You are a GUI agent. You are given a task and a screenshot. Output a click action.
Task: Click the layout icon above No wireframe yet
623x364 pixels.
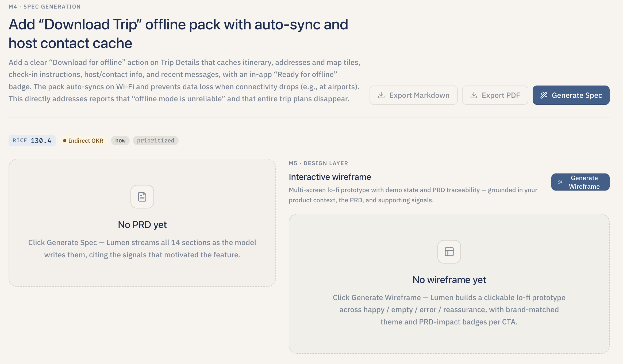click(x=449, y=252)
